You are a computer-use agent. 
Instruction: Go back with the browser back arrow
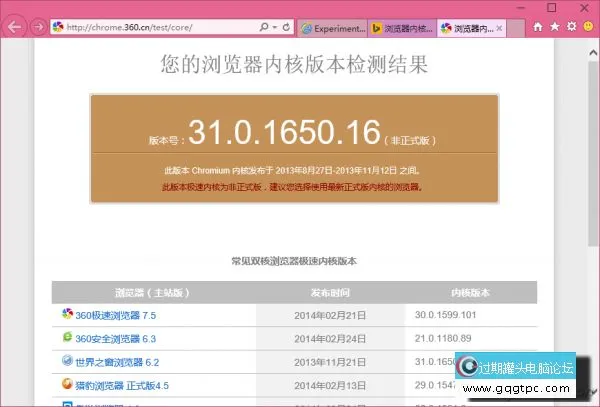pyautogui.click(x=14, y=27)
